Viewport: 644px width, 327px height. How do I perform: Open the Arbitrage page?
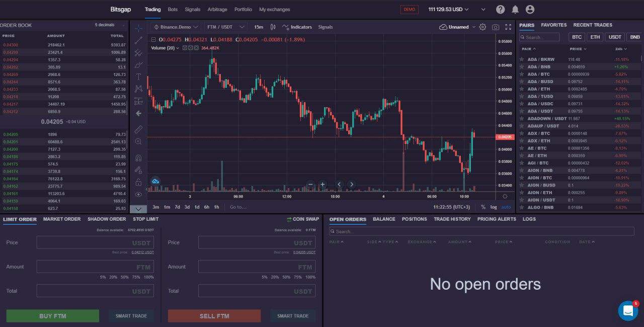pos(217,9)
